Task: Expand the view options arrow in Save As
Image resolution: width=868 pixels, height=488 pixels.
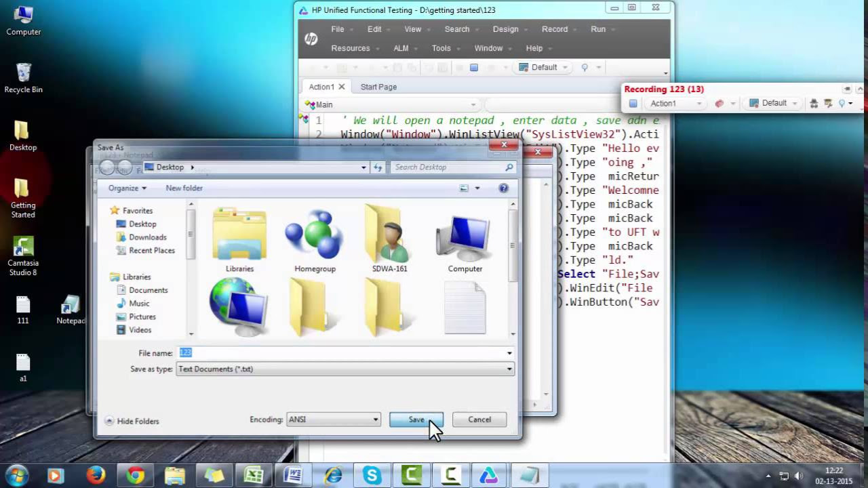Action: pyautogui.click(x=477, y=188)
